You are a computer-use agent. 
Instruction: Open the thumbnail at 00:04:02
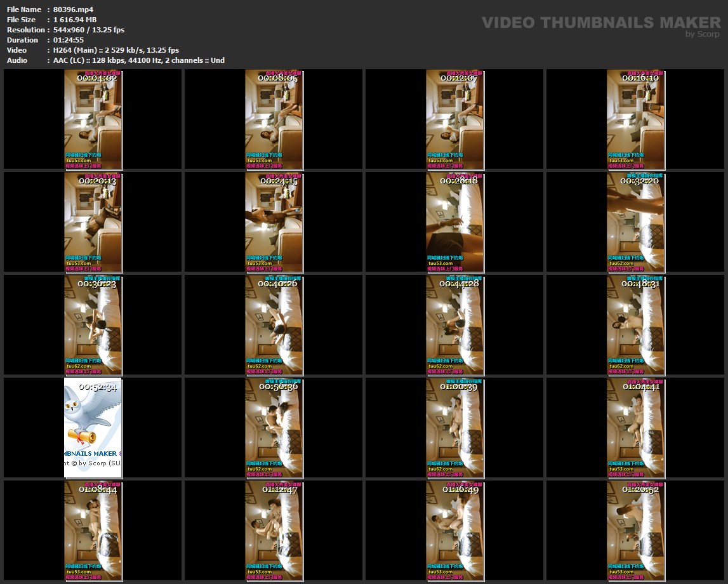(x=93, y=120)
